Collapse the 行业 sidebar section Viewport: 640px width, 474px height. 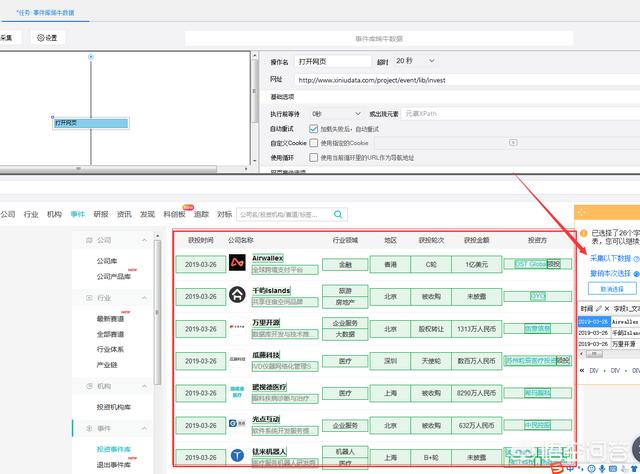(144, 298)
